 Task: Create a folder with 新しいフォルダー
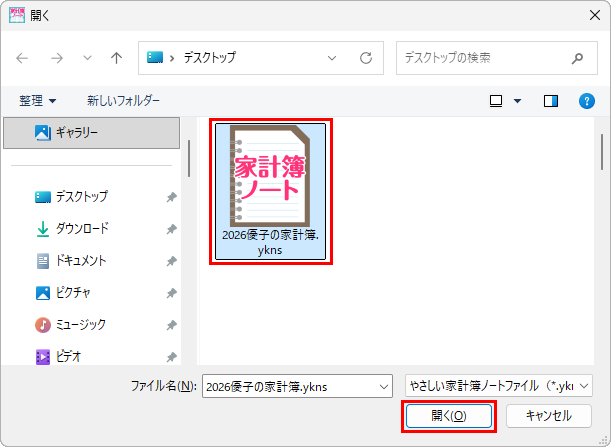click(x=123, y=101)
